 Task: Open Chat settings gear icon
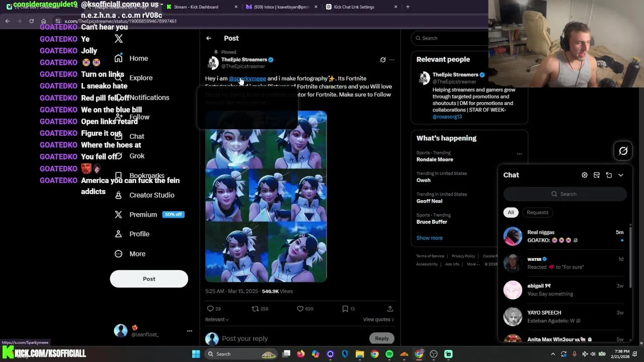click(x=584, y=175)
